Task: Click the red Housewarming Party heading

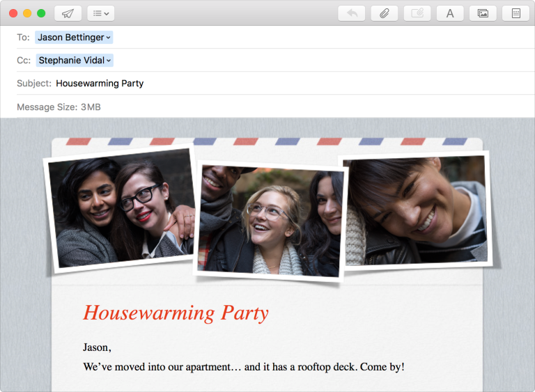Action: 176,313
